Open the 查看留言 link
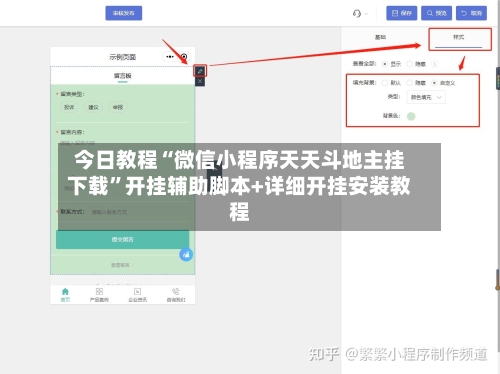The height and width of the screenshot is (374, 500). click(121, 265)
